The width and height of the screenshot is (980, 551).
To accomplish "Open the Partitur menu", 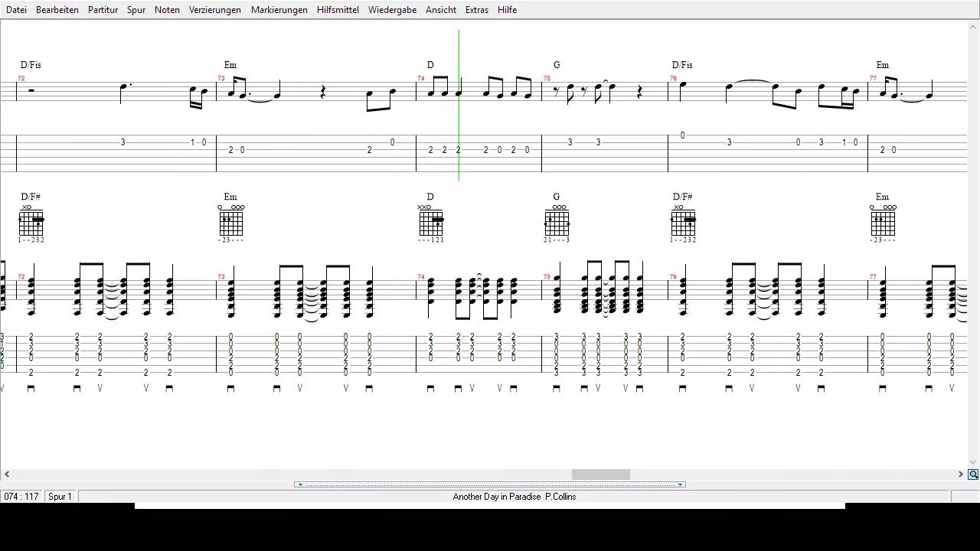I will 103,10.
